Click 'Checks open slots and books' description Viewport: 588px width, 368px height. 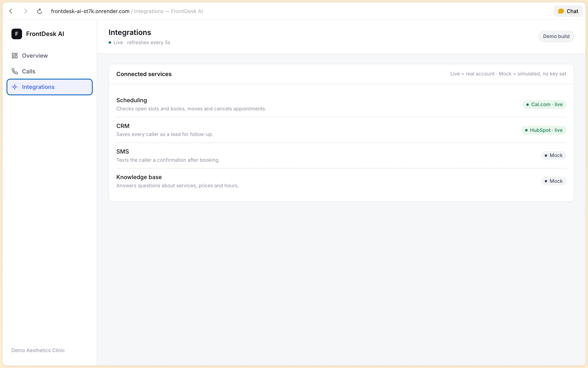click(191, 109)
